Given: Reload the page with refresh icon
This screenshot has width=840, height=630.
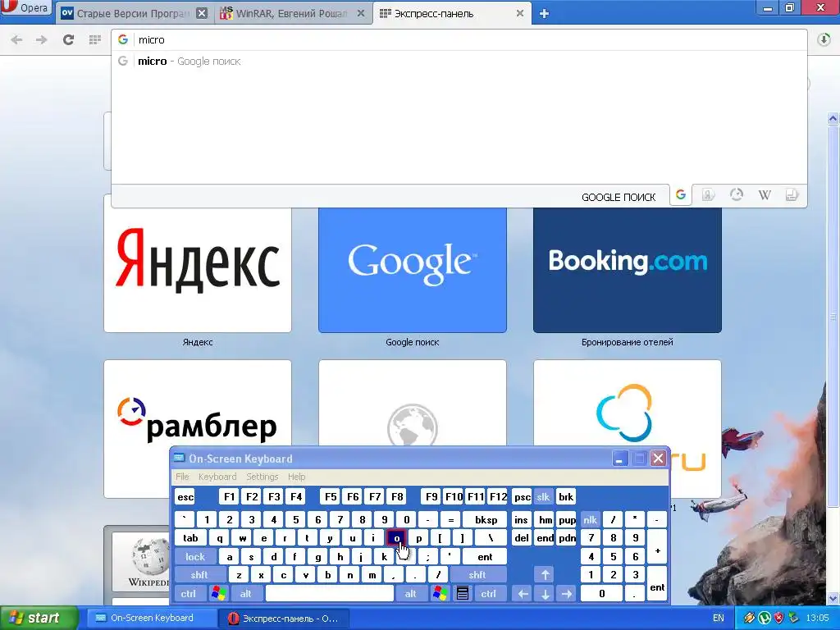Looking at the screenshot, I should pyautogui.click(x=68, y=39).
